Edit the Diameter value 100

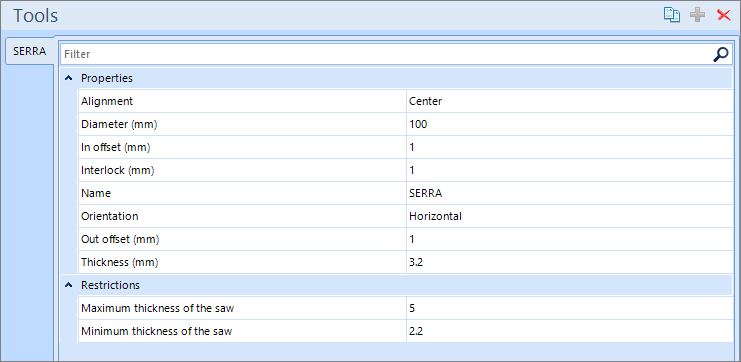click(x=569, y=124)
